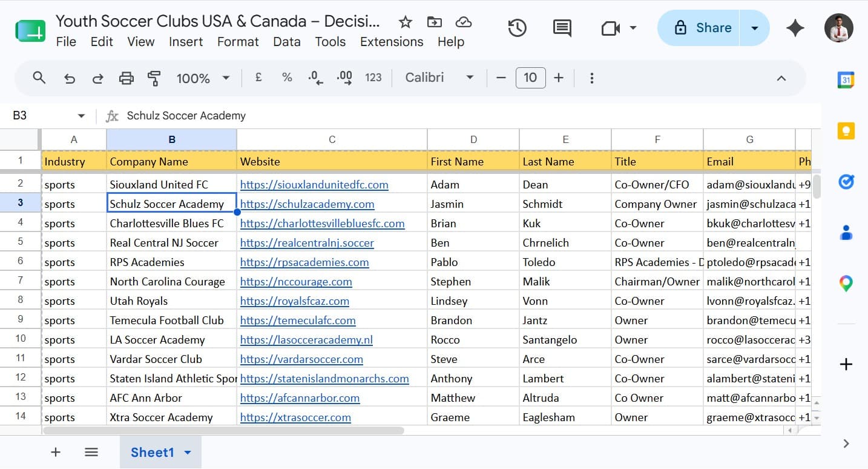Open zoom level 100% dropdown
Image resolution: width=868 pixels, height=469 pixels.
coord(203,78)
